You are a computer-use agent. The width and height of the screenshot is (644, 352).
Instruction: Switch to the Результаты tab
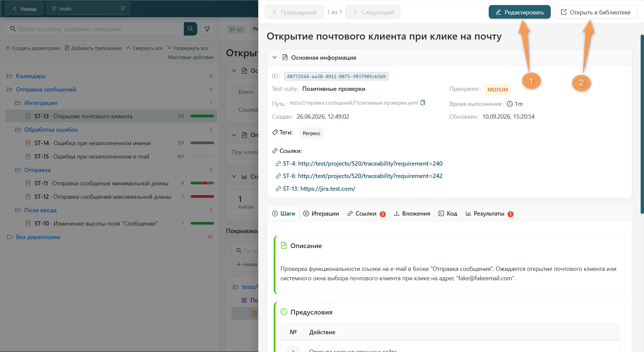(x=489, y=214)
